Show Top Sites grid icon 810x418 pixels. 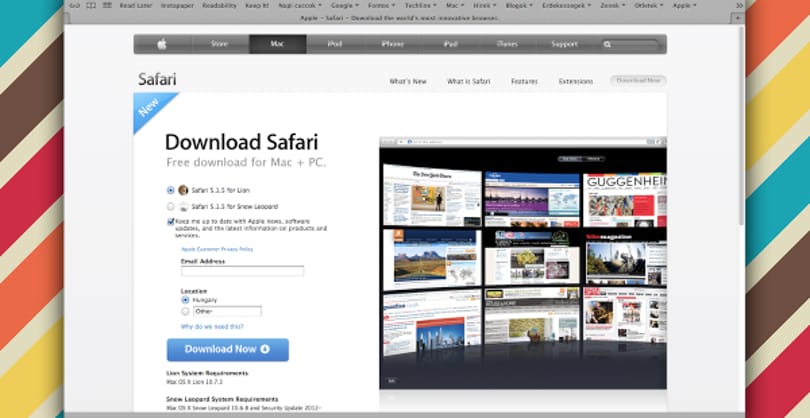[x=107, y=6]
